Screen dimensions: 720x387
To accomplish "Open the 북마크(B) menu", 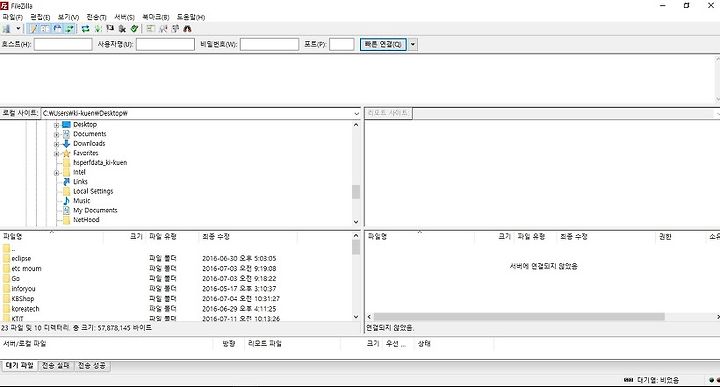I will (x=155, y=17).
